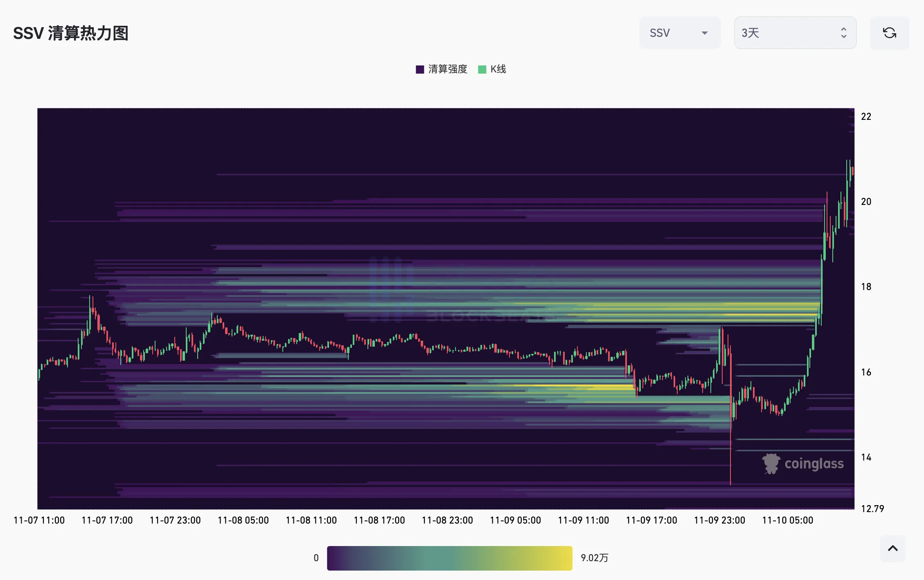Toggle the K线 legend green swatch
This screenshot has height=580, width=924.
[x=482, y=69]
